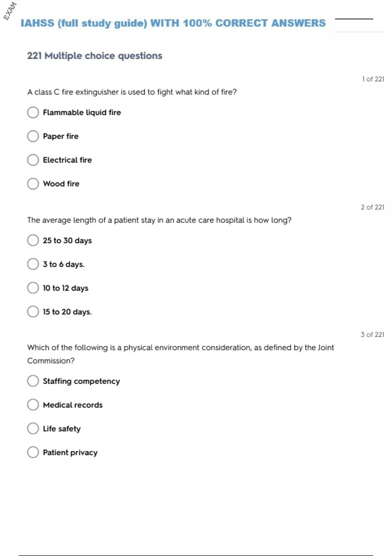Pick Life safety as the answer

click(x=33, y=428)
